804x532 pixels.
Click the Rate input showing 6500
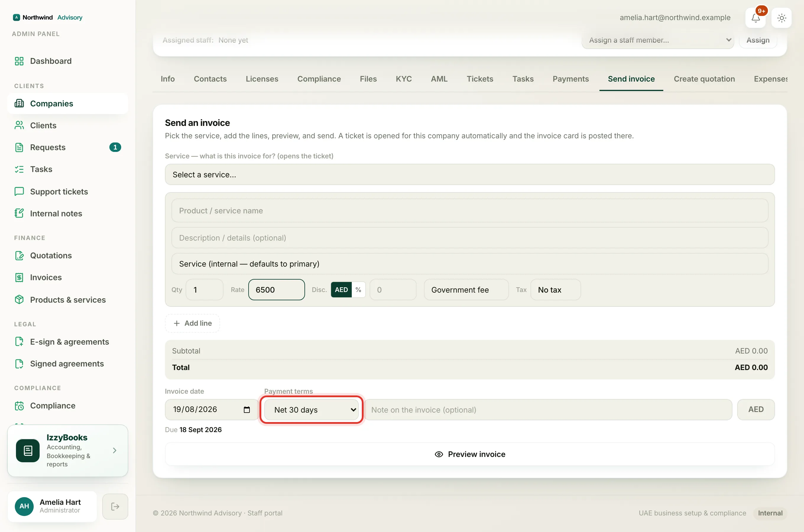276,290
